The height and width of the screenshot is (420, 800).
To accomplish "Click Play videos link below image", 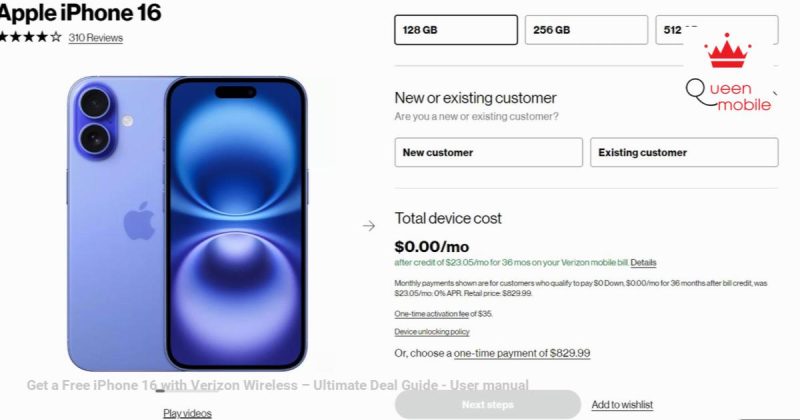I will coord(187,413).
